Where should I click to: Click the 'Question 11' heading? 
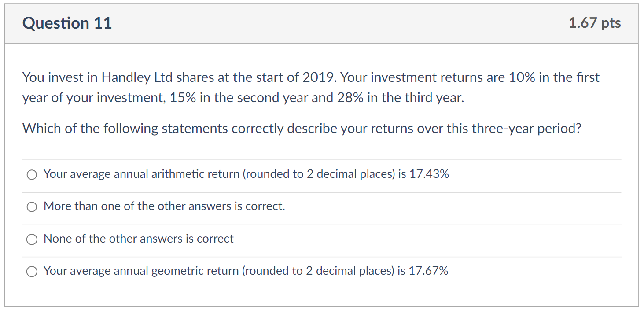[67, 23]
